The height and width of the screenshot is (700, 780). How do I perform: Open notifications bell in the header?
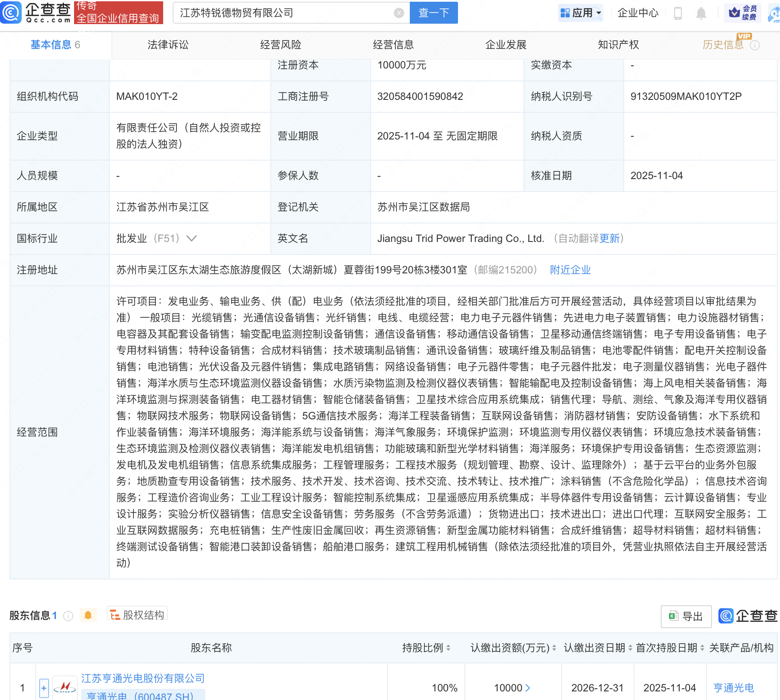[701, 13]
